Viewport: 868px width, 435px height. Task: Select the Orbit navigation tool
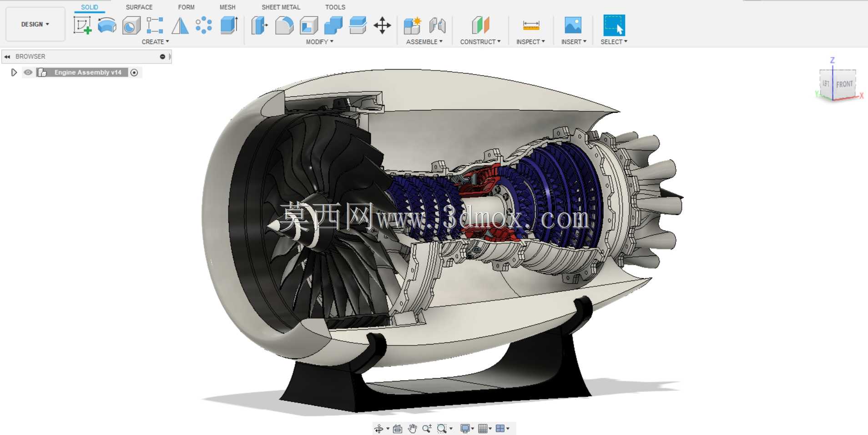tap(378, 429)
